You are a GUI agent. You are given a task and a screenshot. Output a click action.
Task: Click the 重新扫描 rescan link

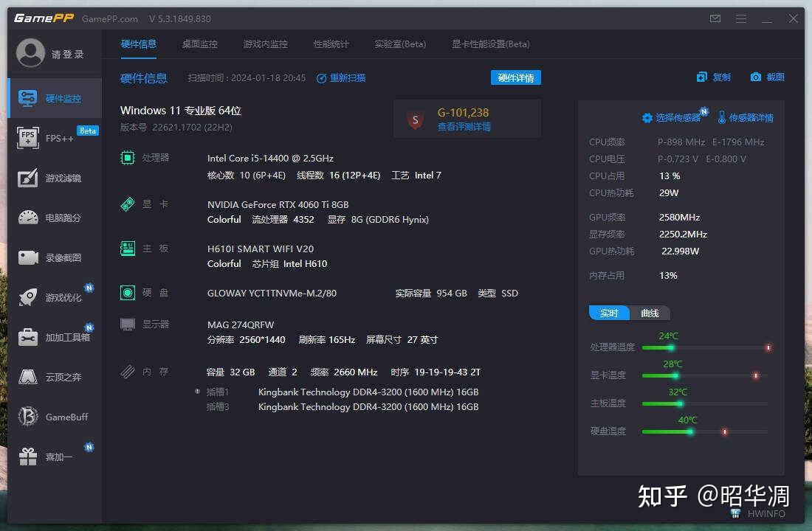coord(341,78)
